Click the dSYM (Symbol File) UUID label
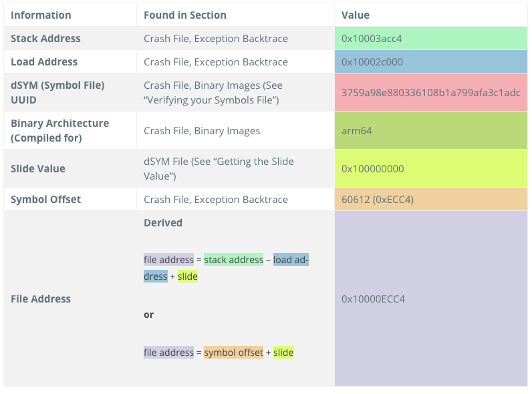Image resolution: width=532 pixels, height=394 pixels. [x=57, y=93]
